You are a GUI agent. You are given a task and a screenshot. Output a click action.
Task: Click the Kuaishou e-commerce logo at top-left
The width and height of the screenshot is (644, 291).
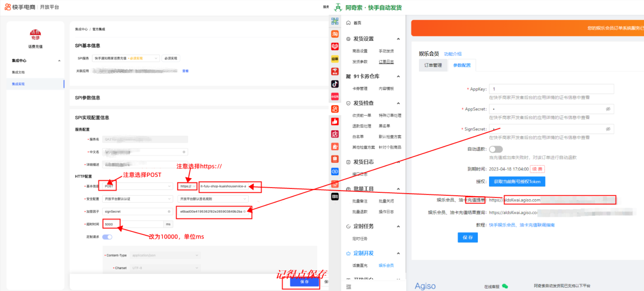click(x=20, y=7)
